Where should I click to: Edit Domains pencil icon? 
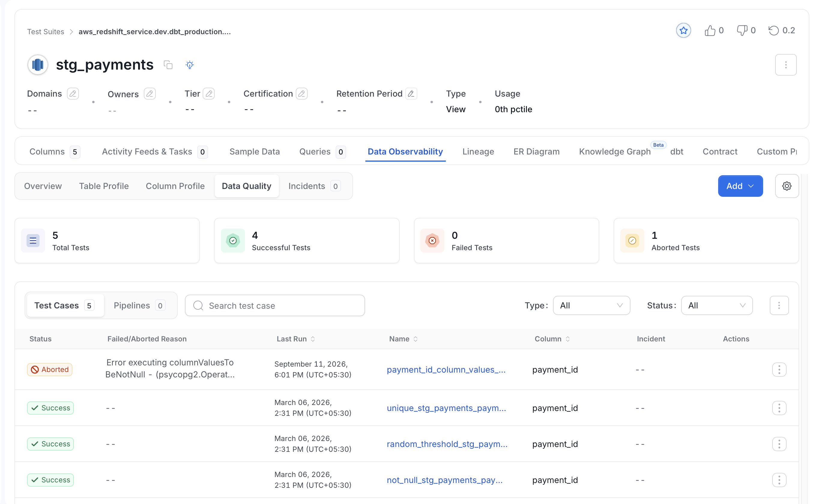73,94
